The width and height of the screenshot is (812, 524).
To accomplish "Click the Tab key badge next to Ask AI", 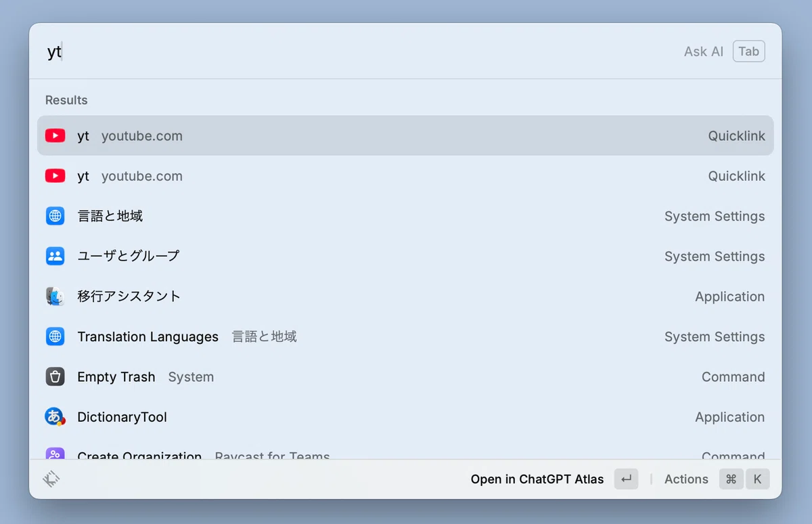I will [749, 51].
